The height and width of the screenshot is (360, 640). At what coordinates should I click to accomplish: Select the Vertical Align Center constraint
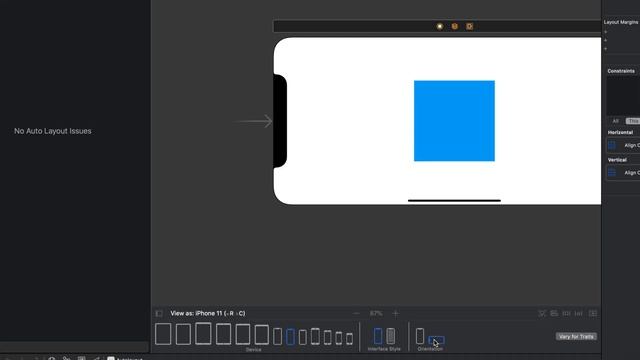tap(623, 173)
